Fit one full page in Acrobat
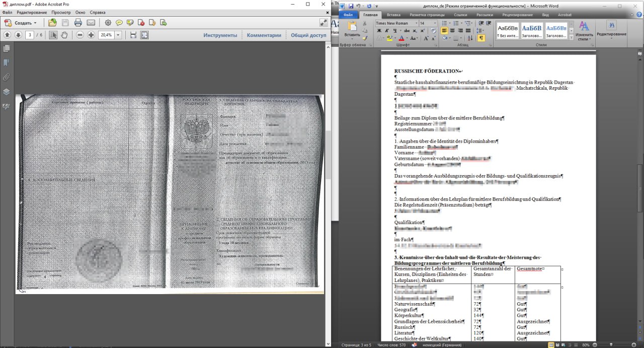The height and width of the screenshot is (348, 644). click(144, 35)
